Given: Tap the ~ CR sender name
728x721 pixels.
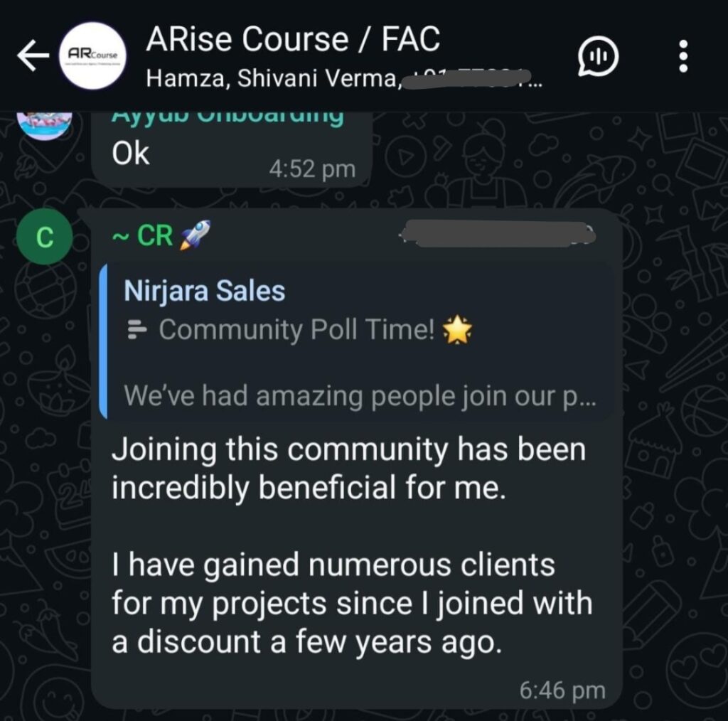Looking at the screenshot, I should 143,236.
